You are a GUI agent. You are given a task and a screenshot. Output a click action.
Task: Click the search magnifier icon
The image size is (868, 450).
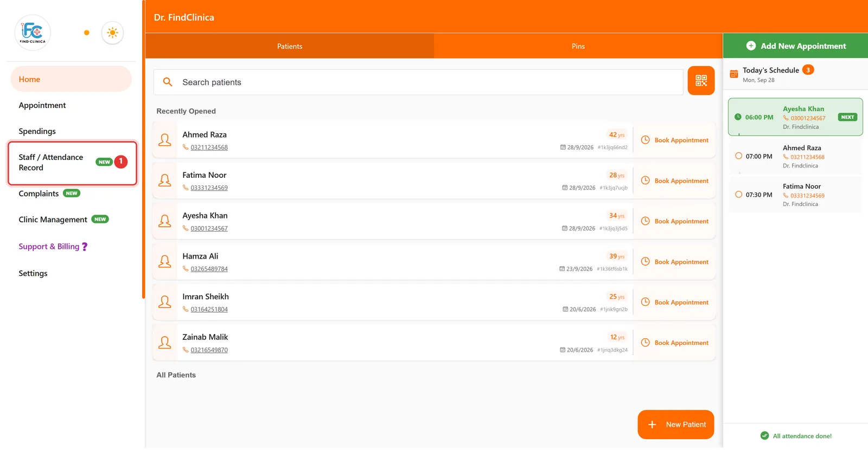pos(168,82)
